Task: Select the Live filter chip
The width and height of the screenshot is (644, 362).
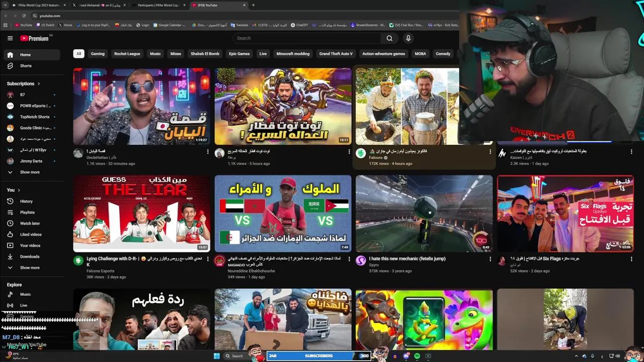Action: (263, 54)
